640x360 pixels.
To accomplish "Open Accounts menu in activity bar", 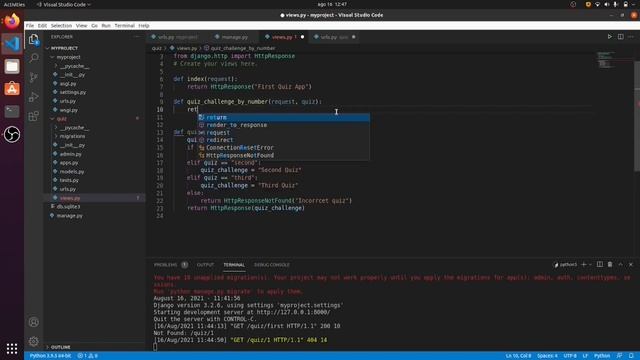I will [x=34, y=322].
